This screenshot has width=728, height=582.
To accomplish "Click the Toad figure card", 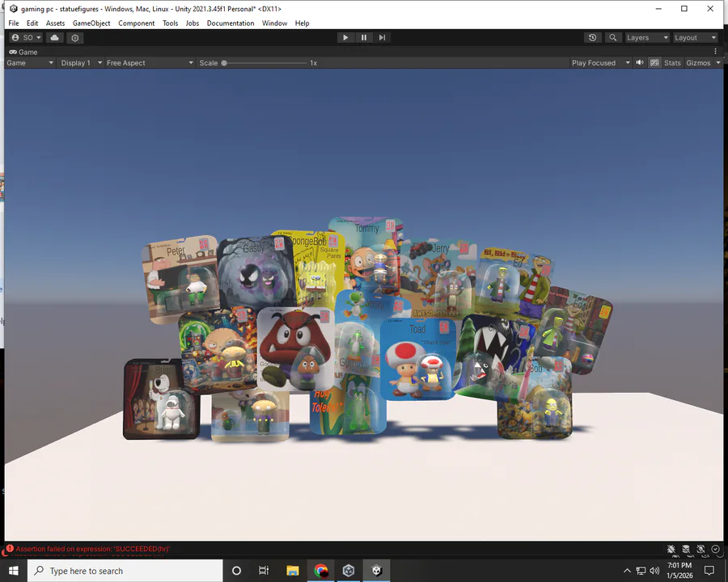I will pos(418,359).
